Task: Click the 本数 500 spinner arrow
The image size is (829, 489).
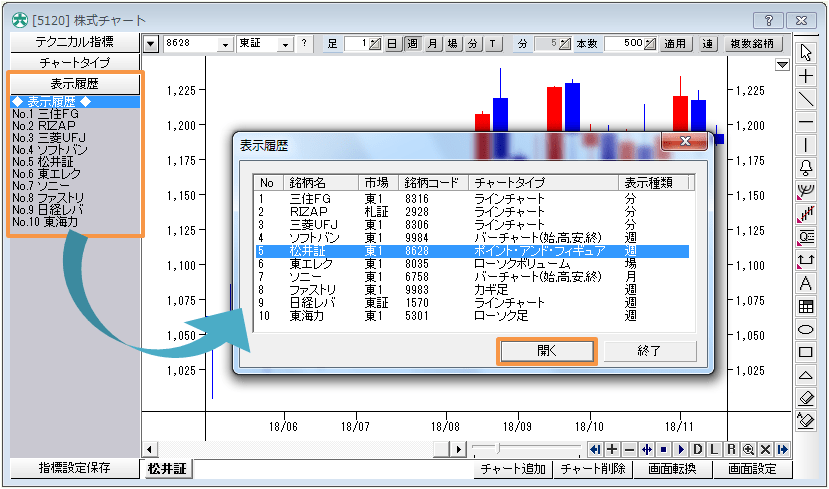Action: [650, 44]
